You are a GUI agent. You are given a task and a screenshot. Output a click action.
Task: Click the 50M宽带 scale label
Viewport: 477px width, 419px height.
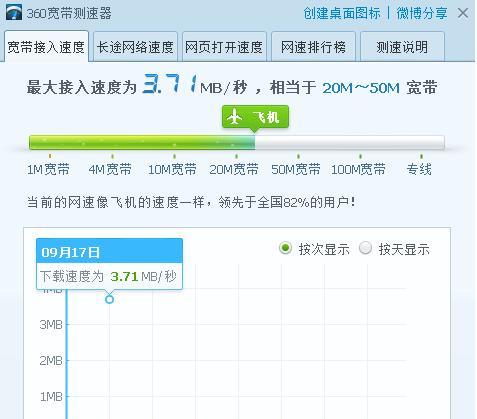pos(296,169)
